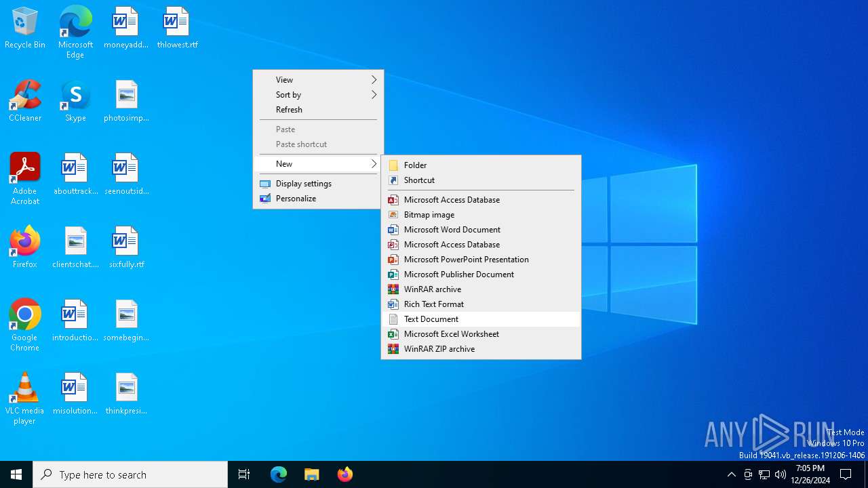Image resolution: width=868 pixels, height=488 pixels.
Task: Create a new Microsoft Word Document
Action: 481,230
